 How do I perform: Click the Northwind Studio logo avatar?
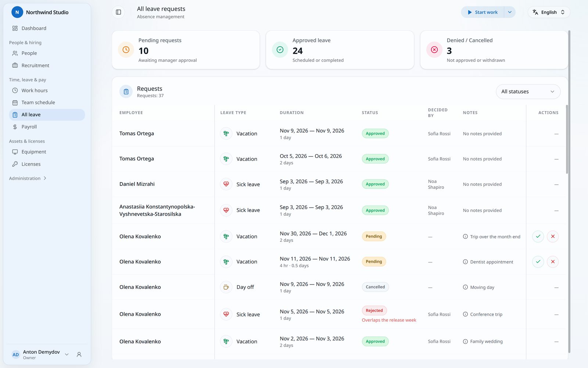[x=17, y=12]
